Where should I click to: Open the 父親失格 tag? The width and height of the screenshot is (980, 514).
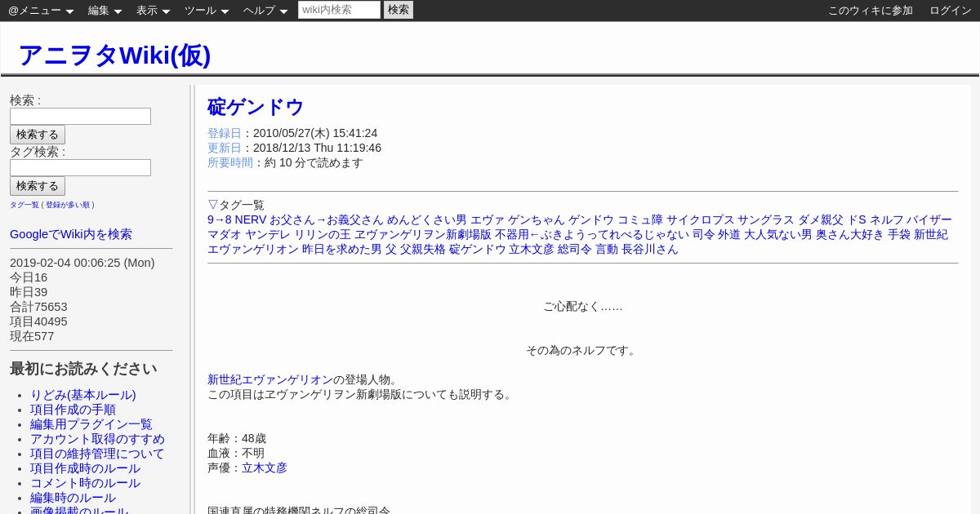tap(423, 249)
